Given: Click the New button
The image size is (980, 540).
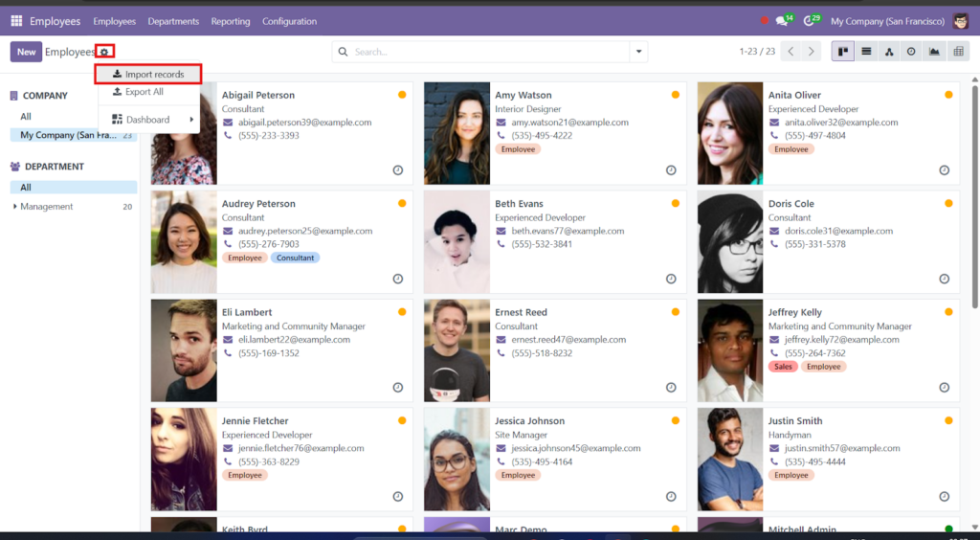Looking at the screenshot, I should [26, 52].
